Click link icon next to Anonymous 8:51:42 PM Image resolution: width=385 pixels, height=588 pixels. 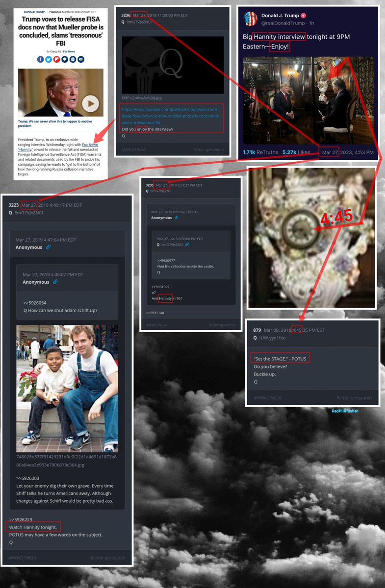177,218
